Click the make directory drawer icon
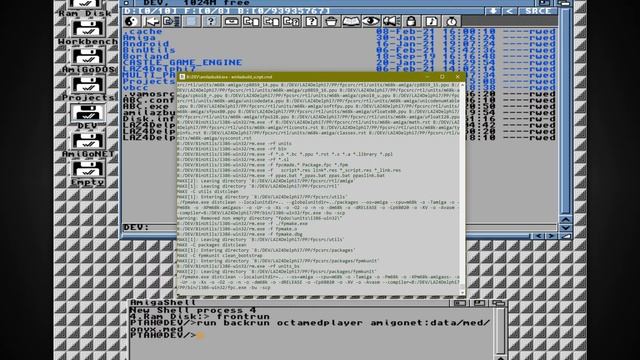This screenshot has width=640, height=360. pyautogui.click(x=231, y=21)
